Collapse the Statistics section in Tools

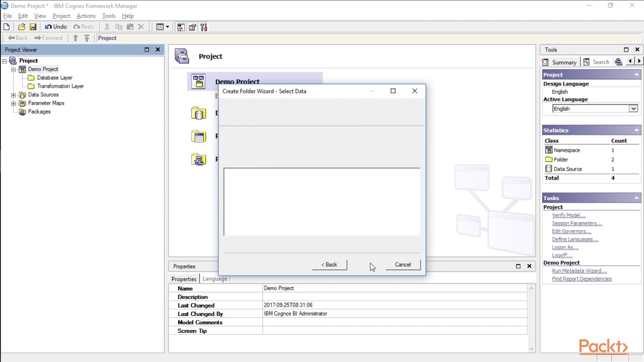(636, 130)
